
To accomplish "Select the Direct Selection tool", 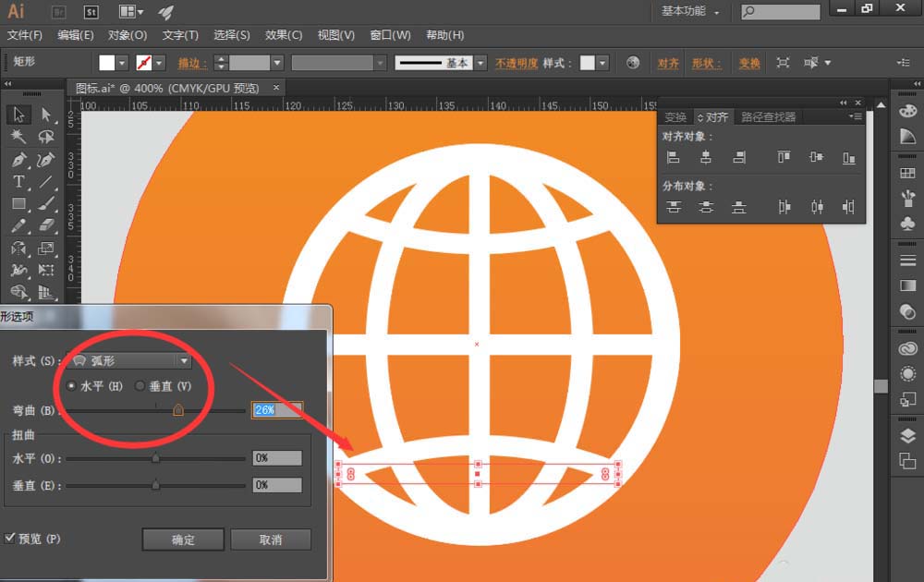I will (x=45, y=115).
